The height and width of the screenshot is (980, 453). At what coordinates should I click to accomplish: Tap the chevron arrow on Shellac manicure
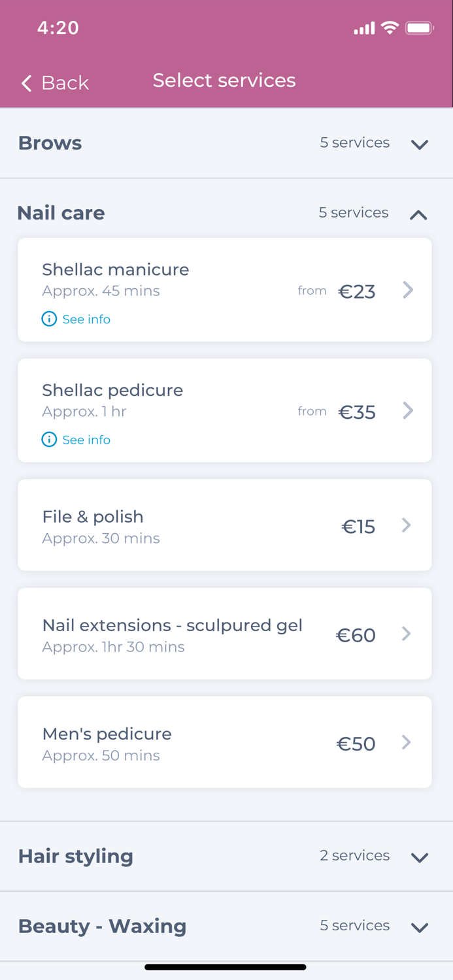click(x=408, y=290)
